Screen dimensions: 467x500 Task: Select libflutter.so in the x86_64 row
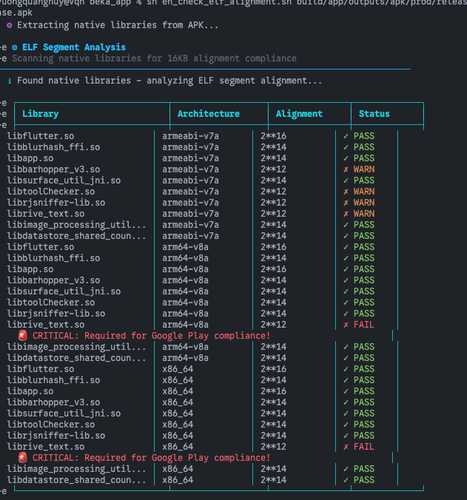pyautogui.click(x=41, y=369)
